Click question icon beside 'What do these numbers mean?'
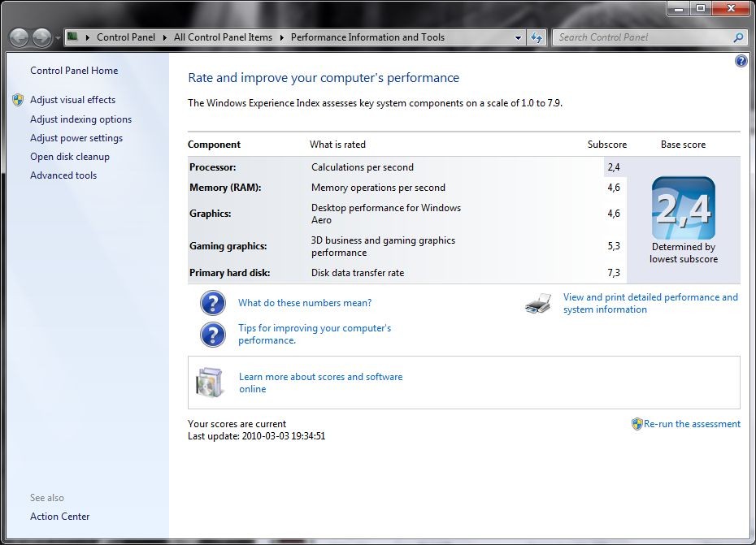756x545 pixels. click(x=213, y=303)
